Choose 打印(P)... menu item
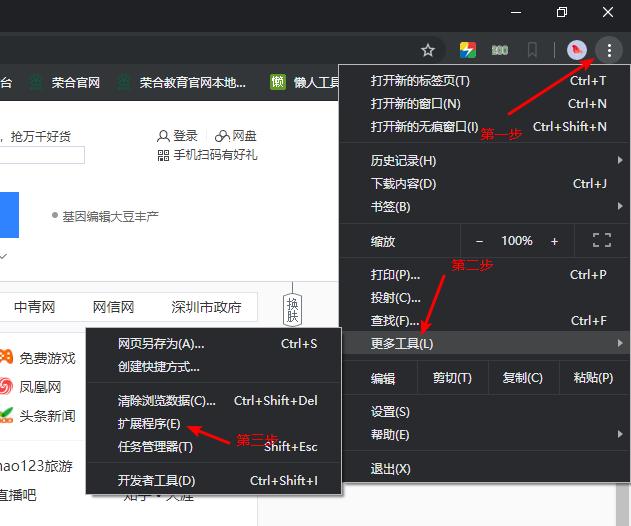This screenshot has height=526, width=631. click(x=485, y=275)
